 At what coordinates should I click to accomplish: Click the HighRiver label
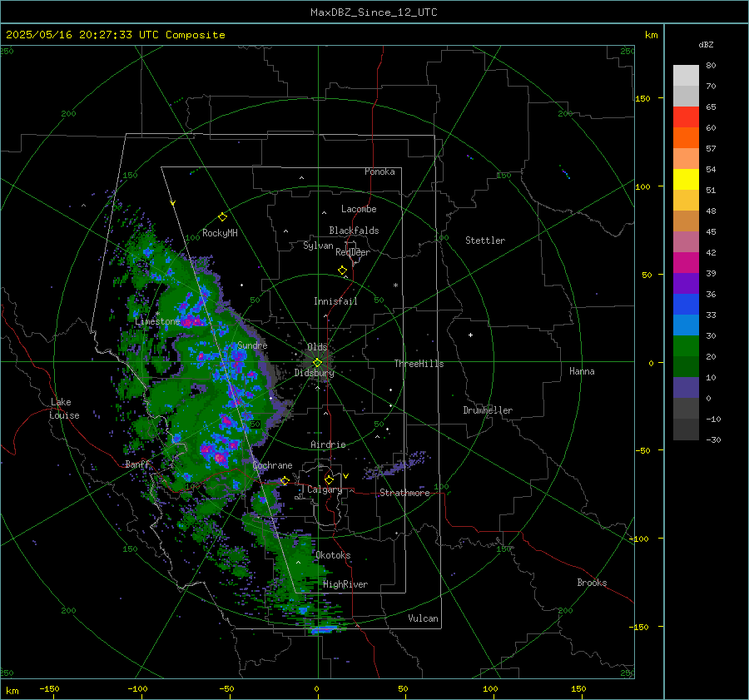(x=345, y=584)
